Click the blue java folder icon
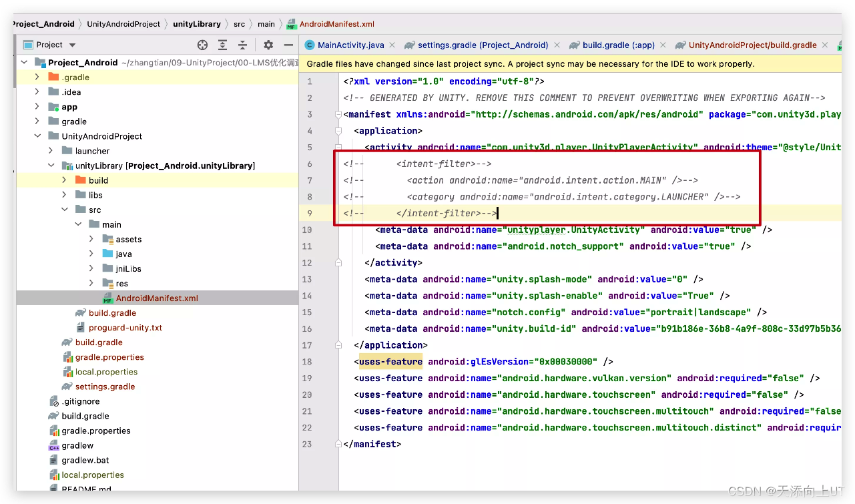Screen dimensions: 855x504 pos(107,254)
